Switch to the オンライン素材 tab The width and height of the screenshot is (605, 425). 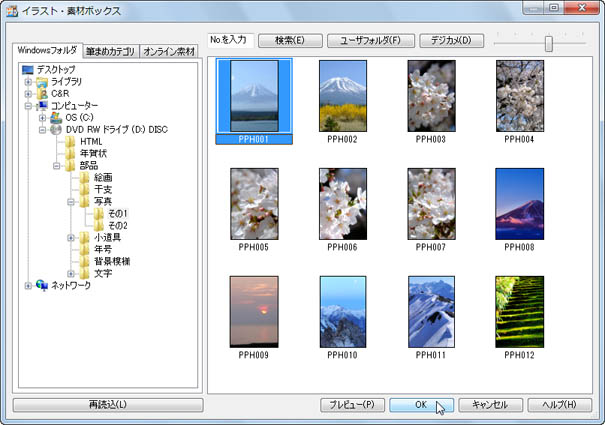[x=169, y=51]
